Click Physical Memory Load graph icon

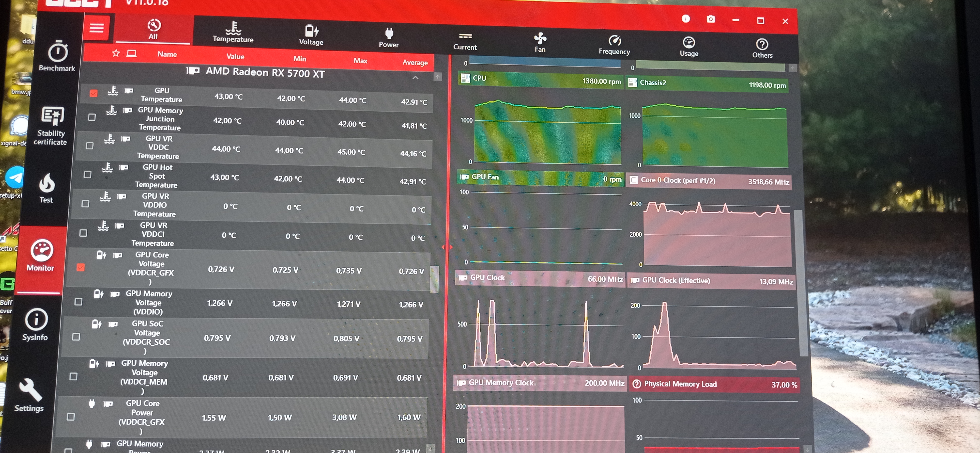636,384
